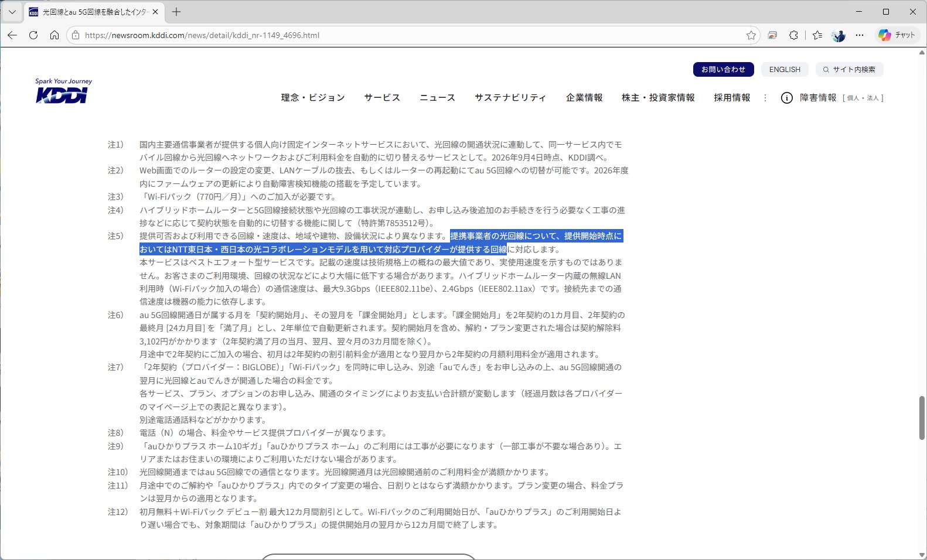Open the 株主・投資家情報 menu
927x560 pixels.
pyautogui.click(x=658, y=98)
